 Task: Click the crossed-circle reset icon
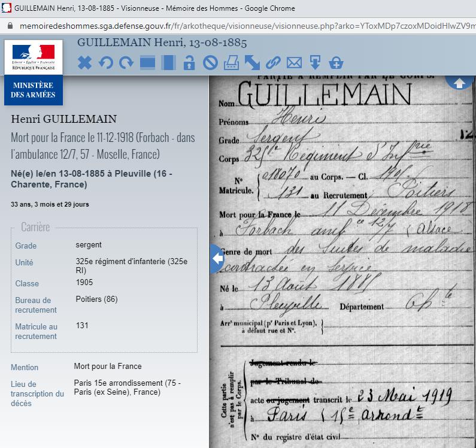(x=210, y=63)
